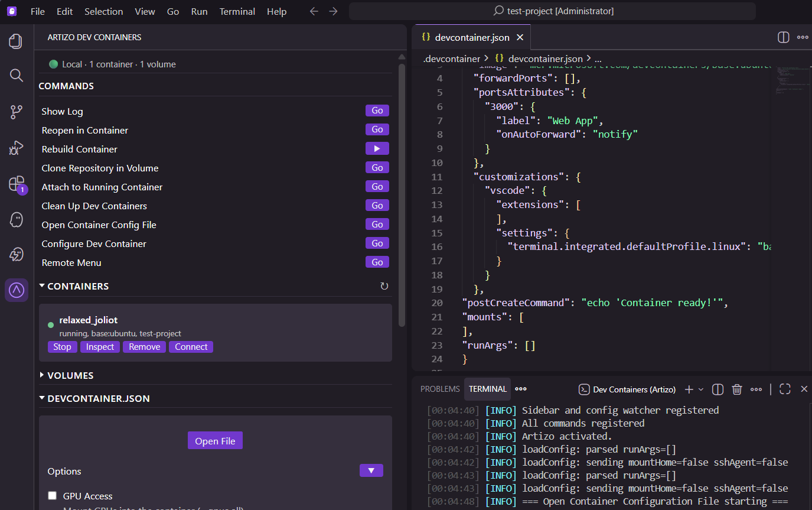The height and width of the screenshot is (510, 812).
Task: Select the Terminal panel tab
Action: click(488, 389)
